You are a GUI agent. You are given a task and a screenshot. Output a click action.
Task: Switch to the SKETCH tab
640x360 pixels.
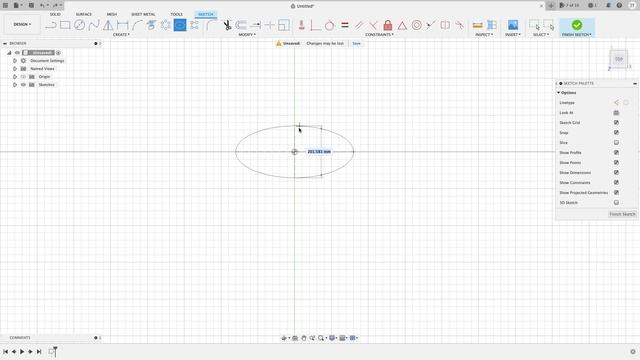pos(206,14)
